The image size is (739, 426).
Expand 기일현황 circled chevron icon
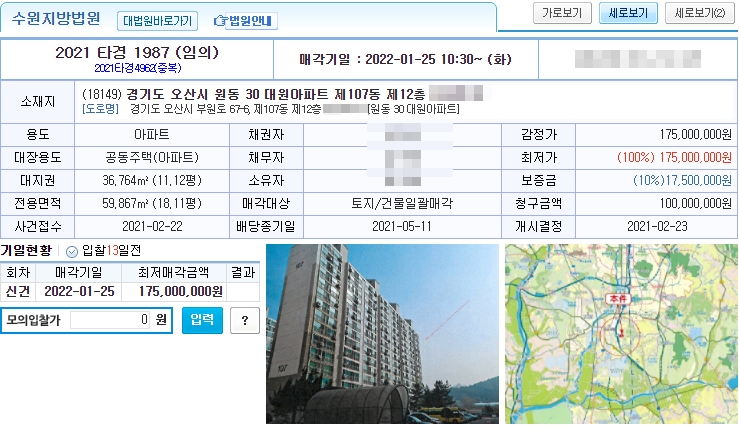click(x=72, y=252)
